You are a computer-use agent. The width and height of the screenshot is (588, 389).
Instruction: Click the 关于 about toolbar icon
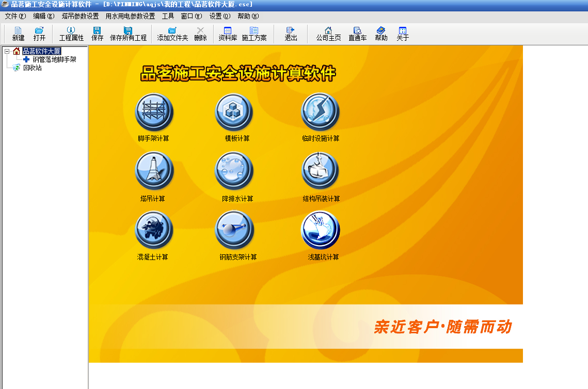pyautogui.click(x=403, y=34)
